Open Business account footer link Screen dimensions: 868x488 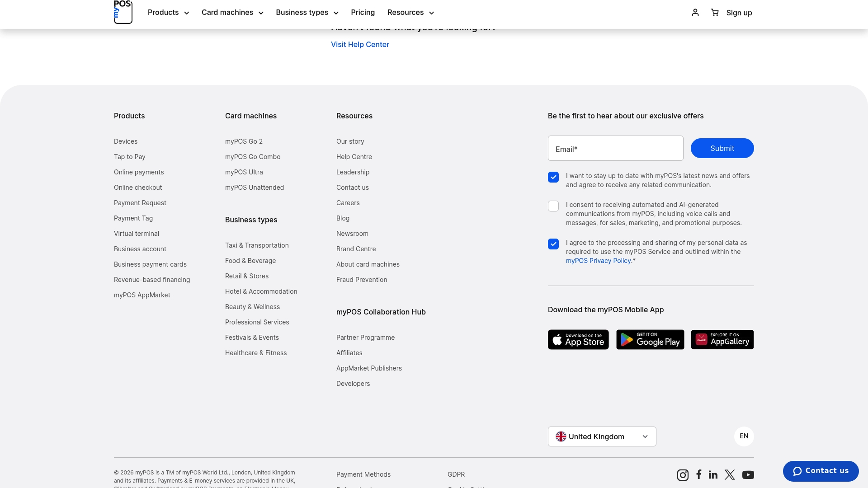pos(140,249)
